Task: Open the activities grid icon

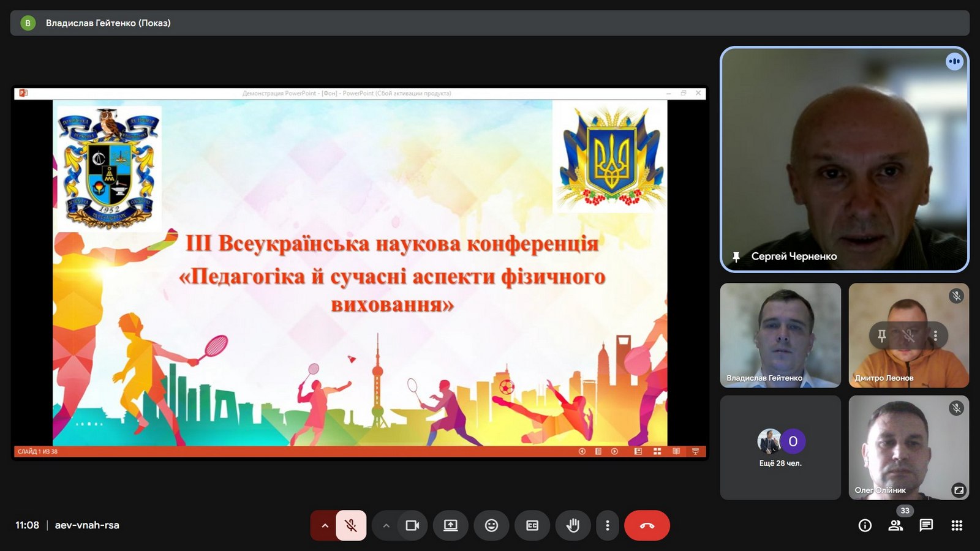Action: pos(957,525)
